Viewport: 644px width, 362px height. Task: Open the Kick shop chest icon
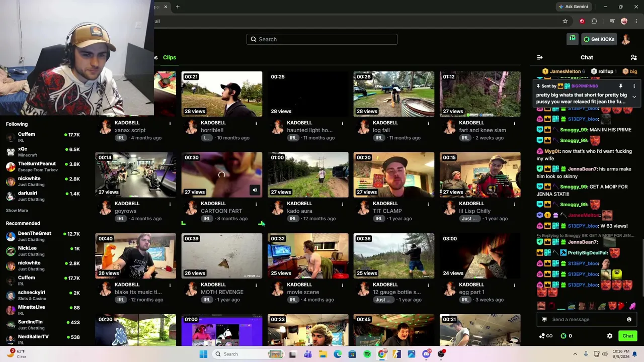pyautogui.click(x=572, y=39)
